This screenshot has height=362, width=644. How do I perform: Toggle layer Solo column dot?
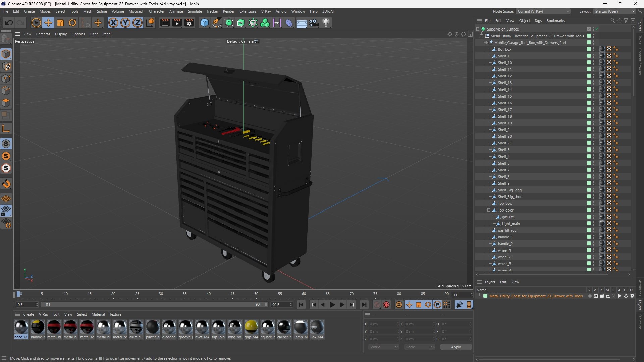click(590, 296)
